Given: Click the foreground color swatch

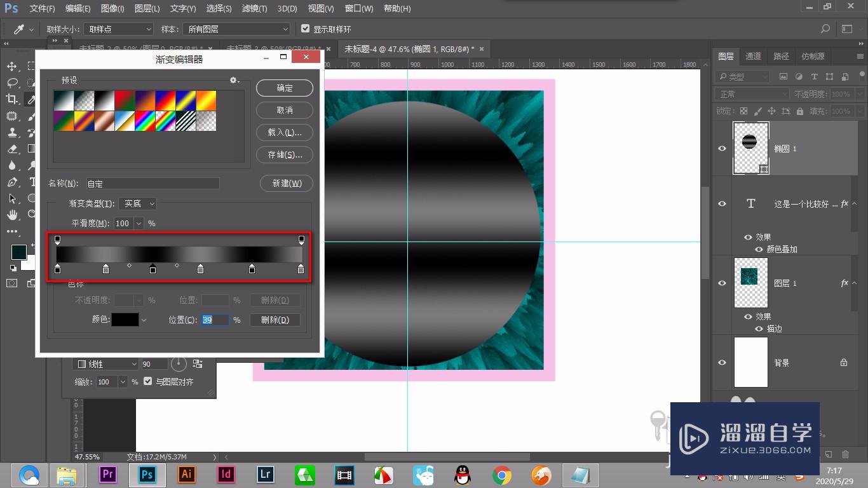Looking at the screenshot, I should [x=18, y=252].
